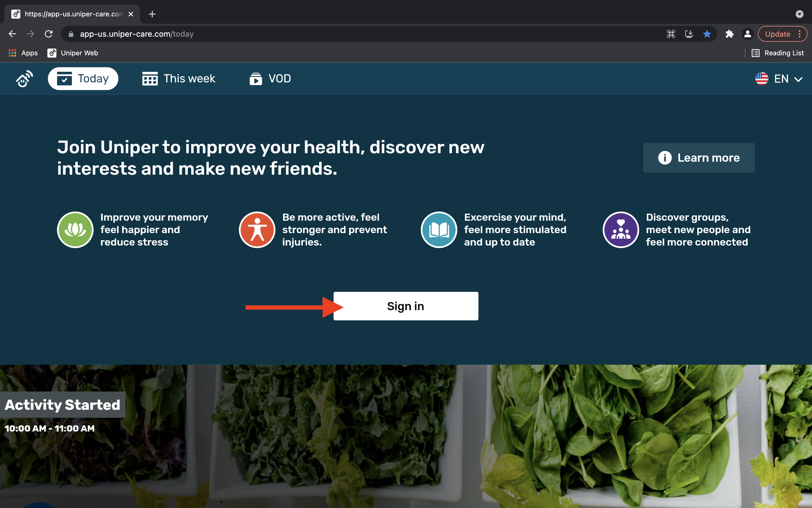Image resolution: width=812 pixels, height=508 pixels.
Task: Switch to the This week tab
Action: point(178,79)
